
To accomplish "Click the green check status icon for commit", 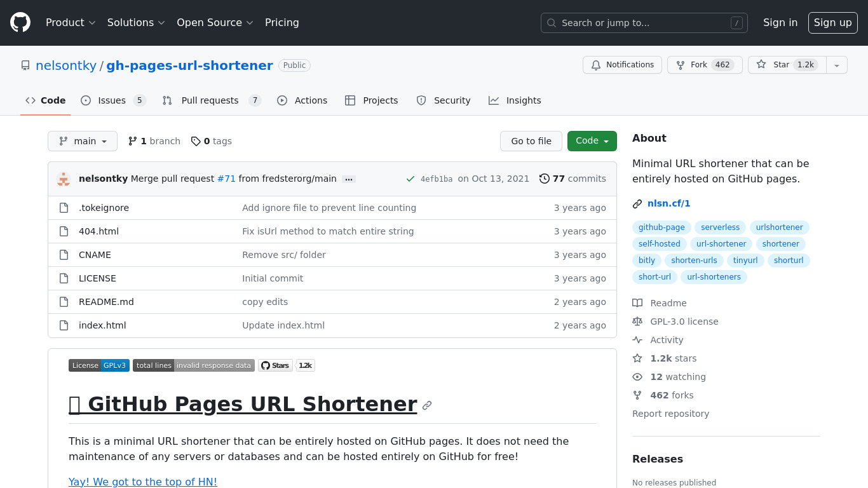I will click(410, 179).
